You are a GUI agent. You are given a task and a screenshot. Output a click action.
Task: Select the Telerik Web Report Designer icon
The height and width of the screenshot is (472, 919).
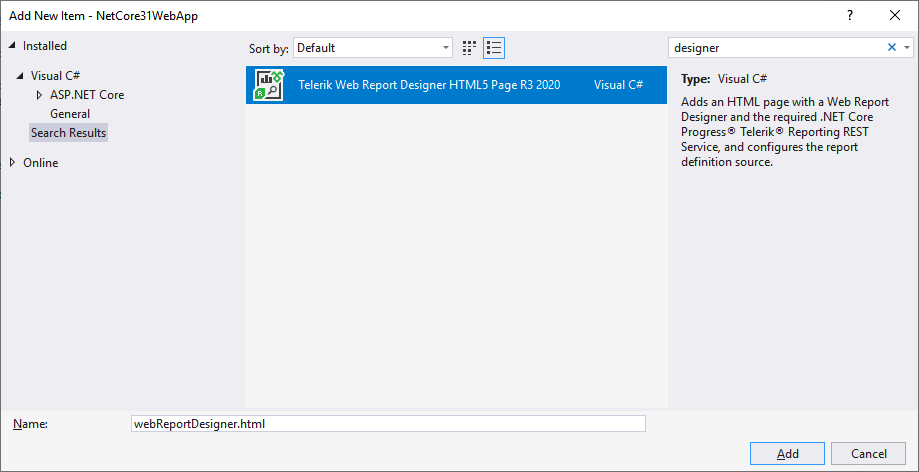pos(268,85)
